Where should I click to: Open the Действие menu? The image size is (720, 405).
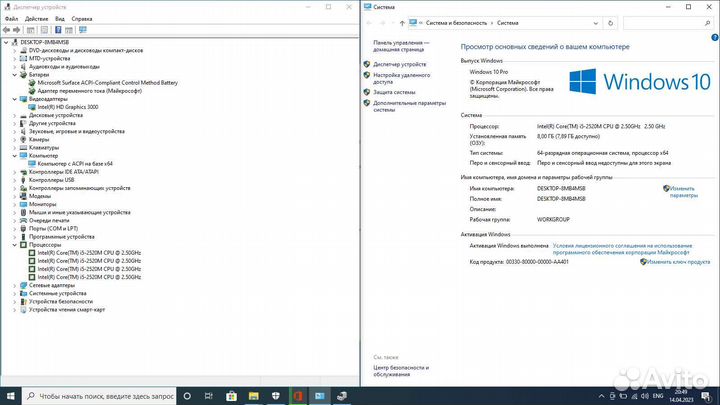36,19
